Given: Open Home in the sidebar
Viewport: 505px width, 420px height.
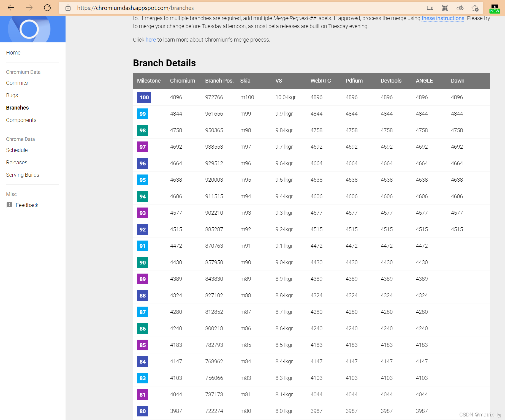Looking at the screenshot, I should [x=13, y=53].
